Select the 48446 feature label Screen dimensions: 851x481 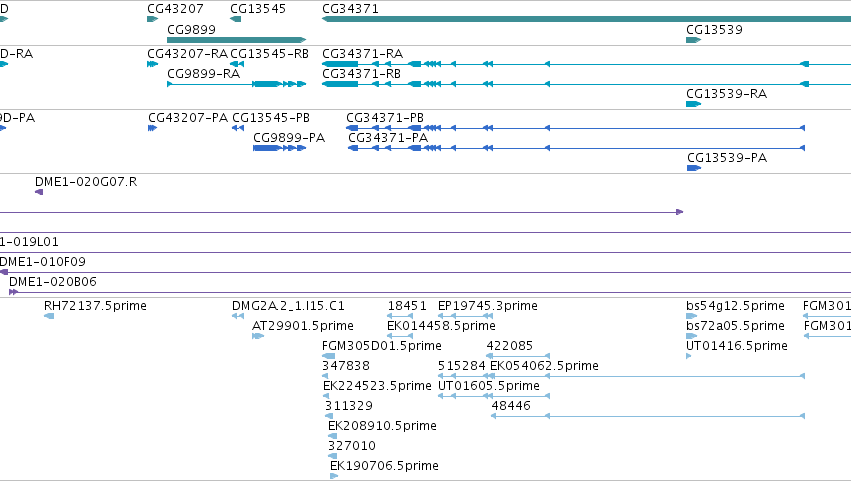(x=511, y=406)
